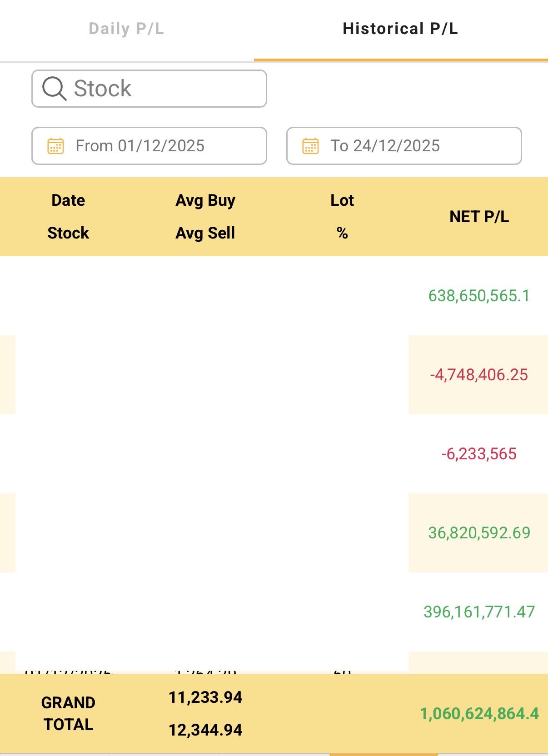Click the Avg Sell column header
548x756 pixels.
tap(205, 233)
